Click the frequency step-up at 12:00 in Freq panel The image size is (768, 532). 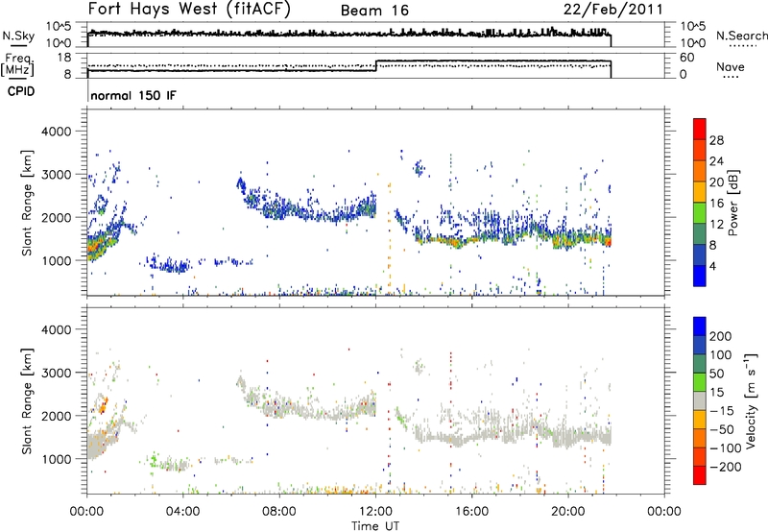pos(375,66)
